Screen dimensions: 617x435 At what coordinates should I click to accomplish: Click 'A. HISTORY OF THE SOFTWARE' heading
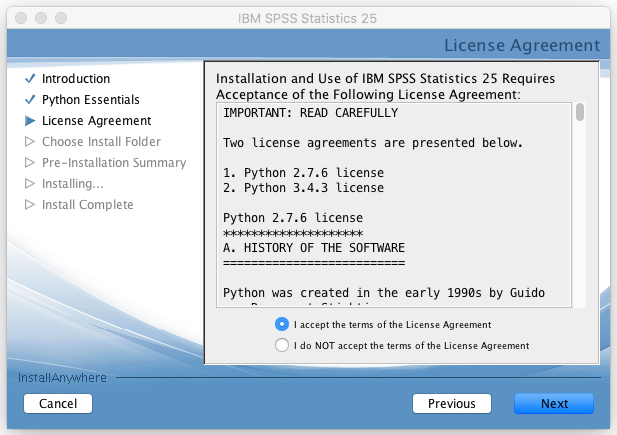314,248
